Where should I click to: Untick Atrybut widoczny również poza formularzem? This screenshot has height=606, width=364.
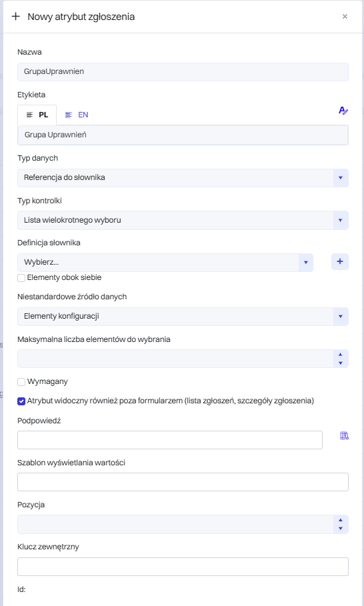(x=21, y=401)
